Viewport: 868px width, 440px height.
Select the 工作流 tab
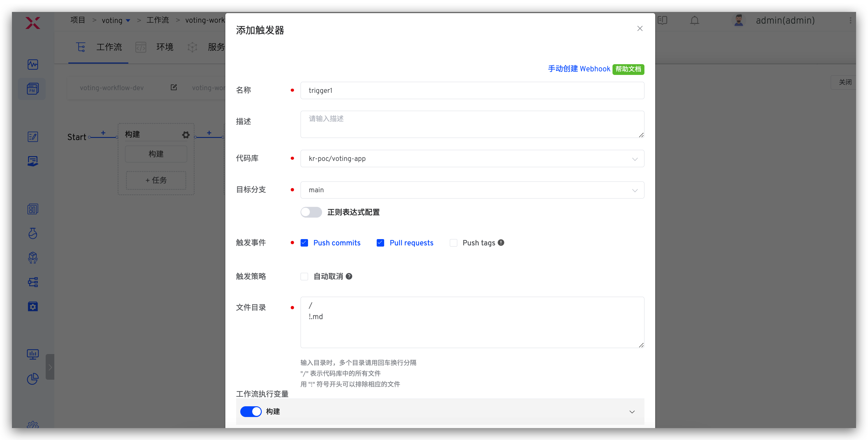tap(109, 47)
